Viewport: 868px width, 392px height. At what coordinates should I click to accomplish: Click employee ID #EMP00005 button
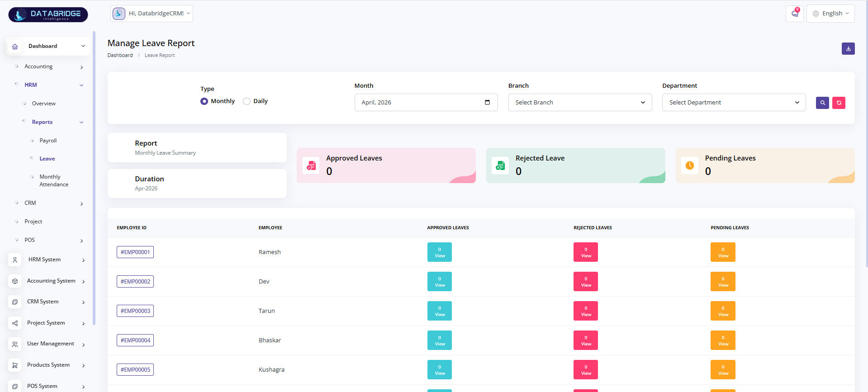click(135, 370)
